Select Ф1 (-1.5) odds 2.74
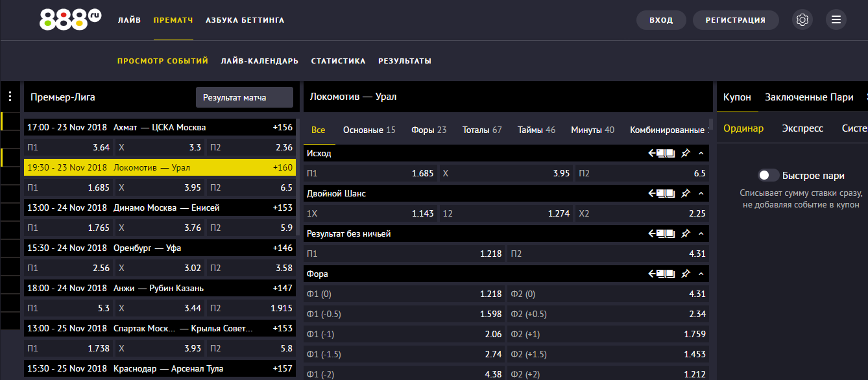Viewport: 868px width, 380px height. (x=404, y=355)
